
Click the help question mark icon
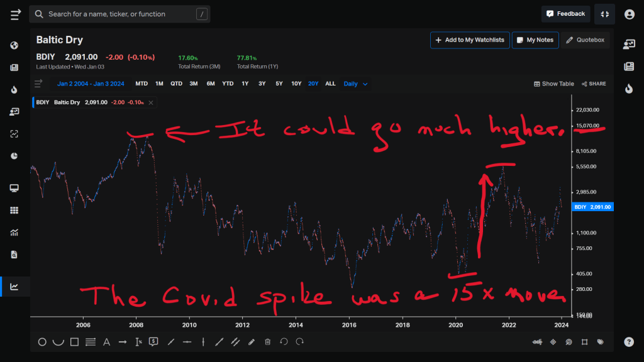click(x=629, y=342)
